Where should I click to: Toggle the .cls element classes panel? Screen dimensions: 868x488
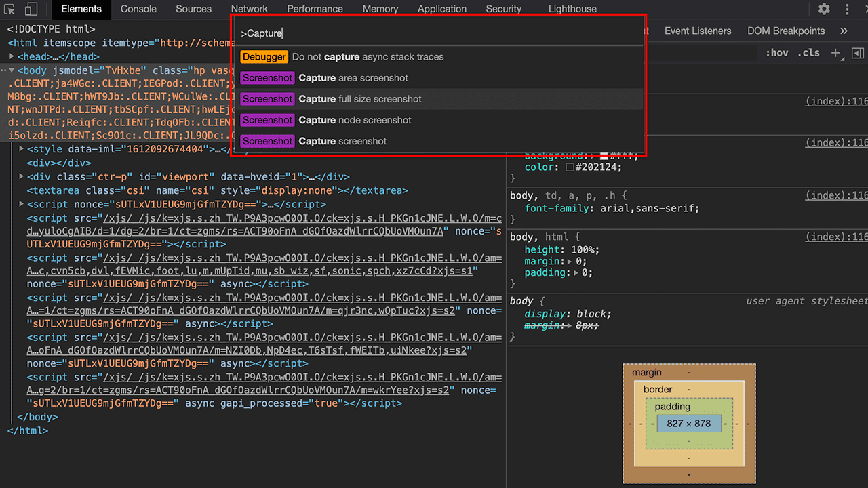[x=808, y=53]
